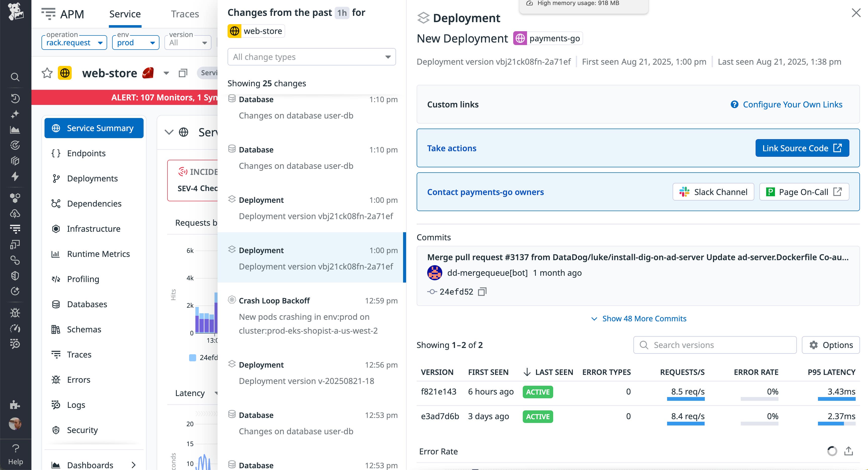Image resolution: width=868 pixels, height=470 pixels.
Task: Open the env filter showing prod
Action: (x=135, y=42)
